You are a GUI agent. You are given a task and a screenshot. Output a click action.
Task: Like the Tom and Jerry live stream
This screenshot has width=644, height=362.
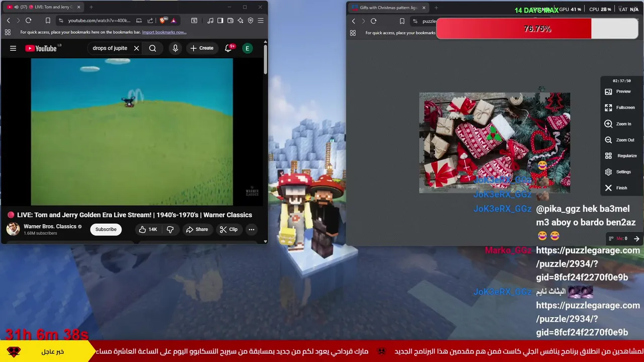click(148, 229)
